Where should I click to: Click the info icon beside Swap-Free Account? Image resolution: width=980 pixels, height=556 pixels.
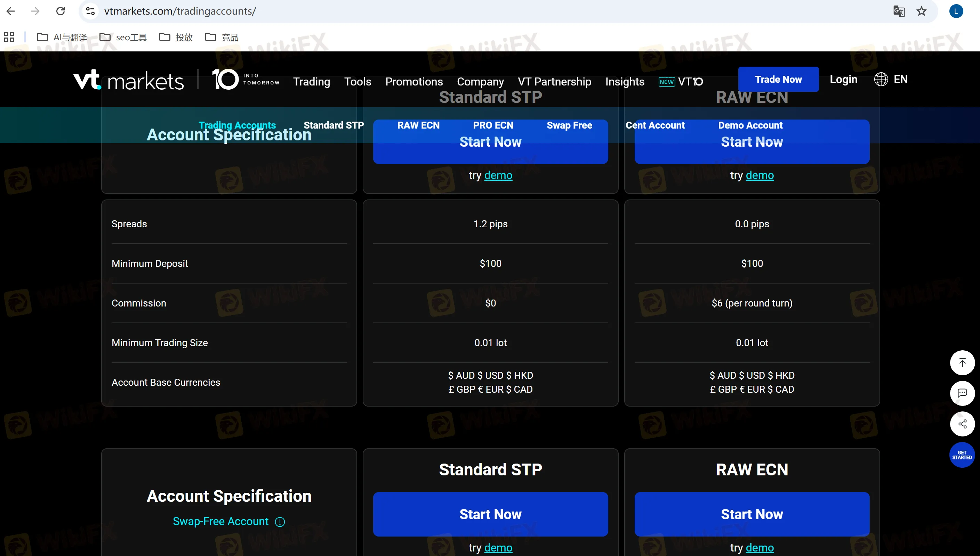tap(280, 522)
